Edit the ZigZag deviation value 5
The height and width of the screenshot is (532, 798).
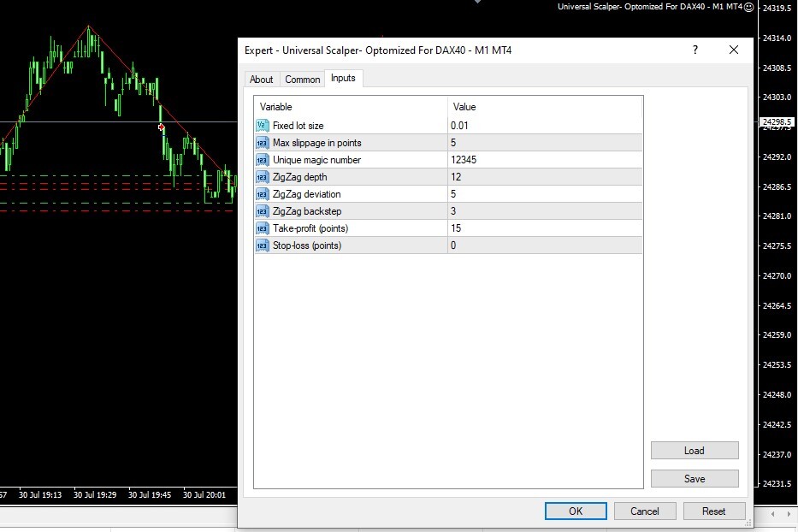545,194
